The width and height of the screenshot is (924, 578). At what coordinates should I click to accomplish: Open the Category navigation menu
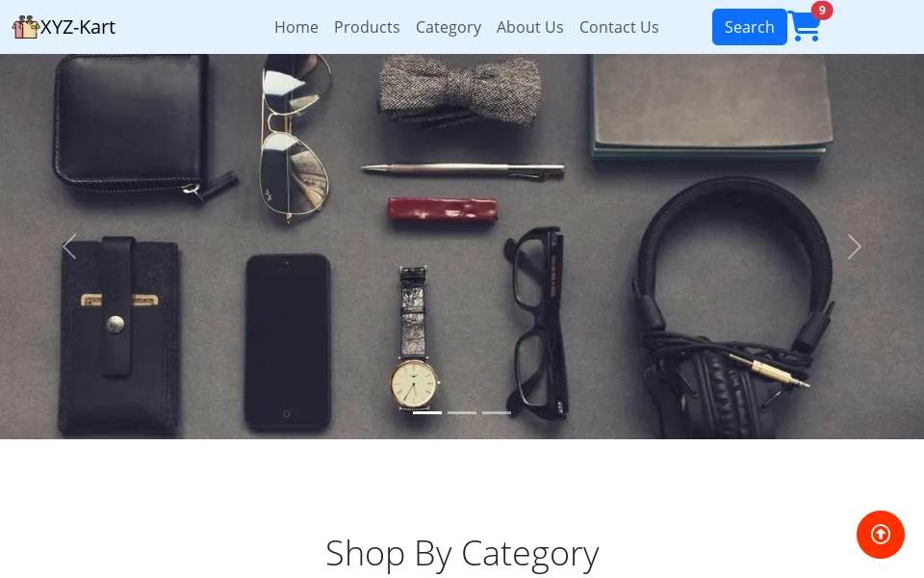pyautogui.click(x=449, y=27)
